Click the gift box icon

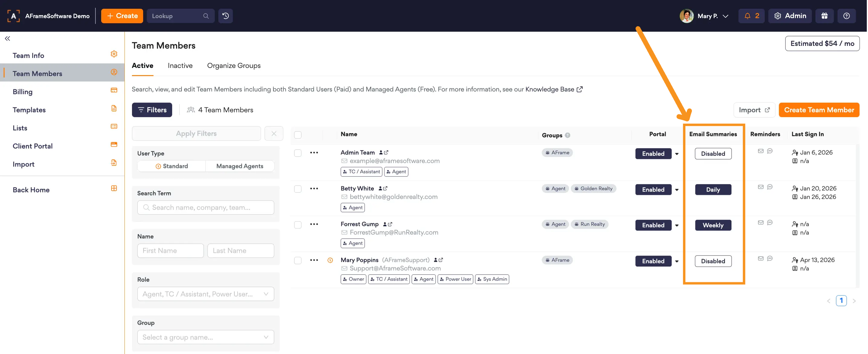coord(824,16)
